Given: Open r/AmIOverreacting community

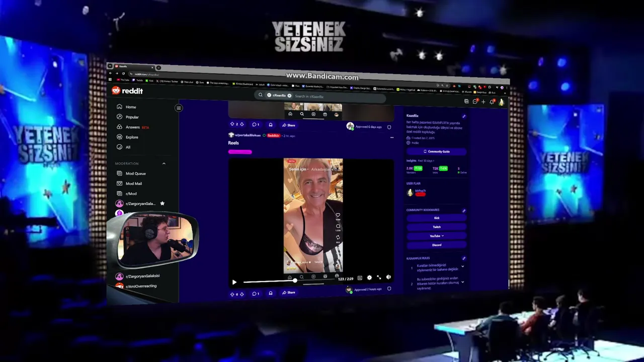Looking at the screenshot, I should click(136, 286).
